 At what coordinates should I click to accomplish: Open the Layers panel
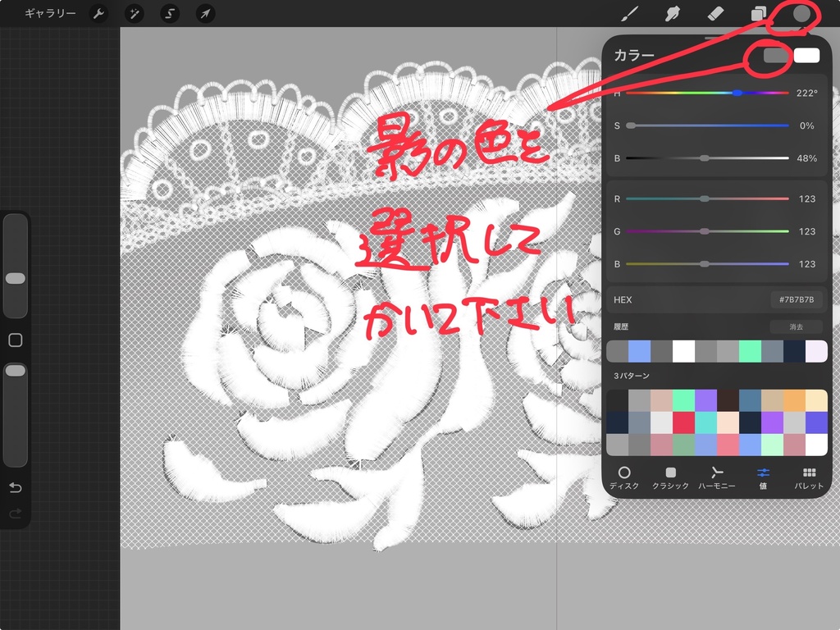[x=758, y=13]
